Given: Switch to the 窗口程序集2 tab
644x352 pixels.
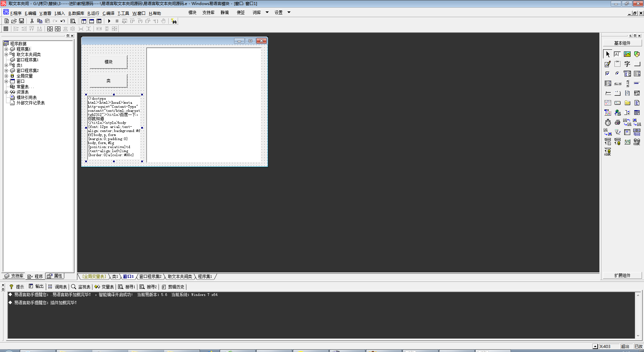Looking at the screenshot, I should click(150, 277).
